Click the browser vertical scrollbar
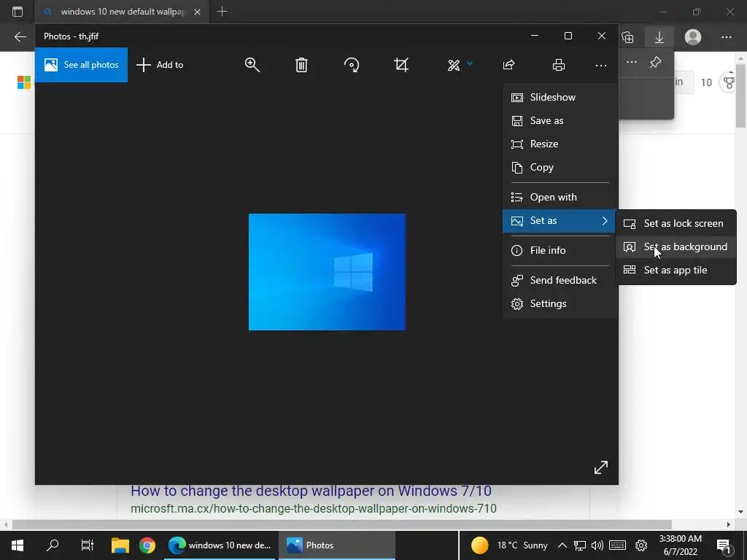 [x=740, y=96]
